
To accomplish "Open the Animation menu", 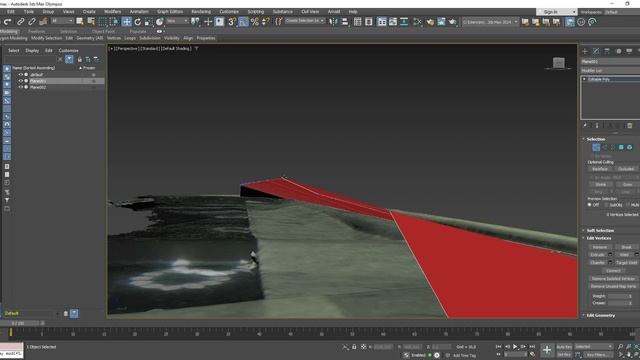I will click(x=139, y=12).
